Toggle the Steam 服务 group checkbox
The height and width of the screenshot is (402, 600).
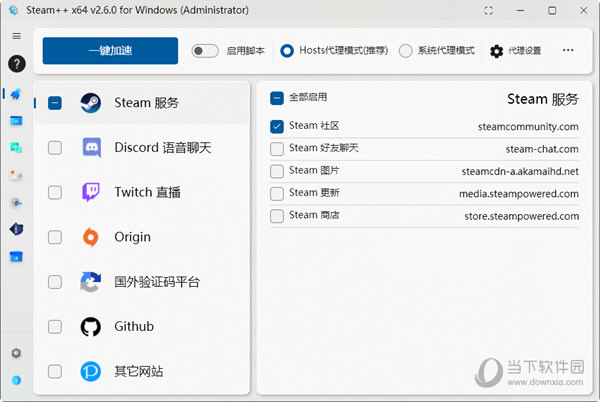pyautogui.click(x=55, y=103)
